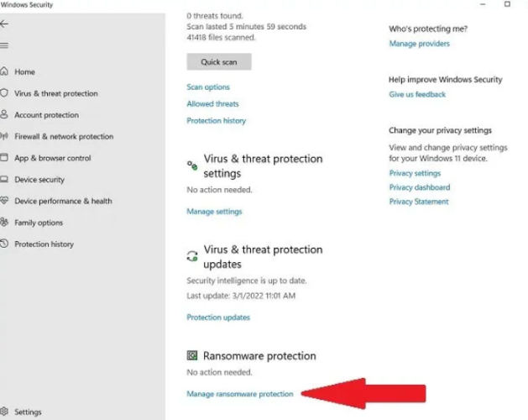
Task: Click Manage ransomware protection link
Action: tap(240, 394)
